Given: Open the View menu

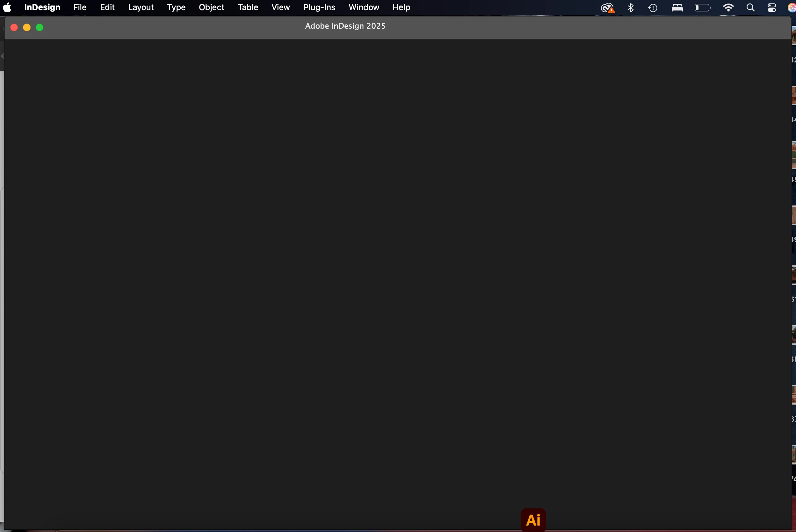Looking at the screenshot, I should coord(281,7).
